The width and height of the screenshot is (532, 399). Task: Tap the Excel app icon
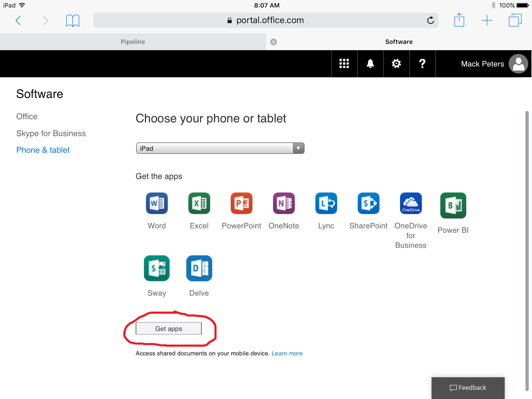199,203
